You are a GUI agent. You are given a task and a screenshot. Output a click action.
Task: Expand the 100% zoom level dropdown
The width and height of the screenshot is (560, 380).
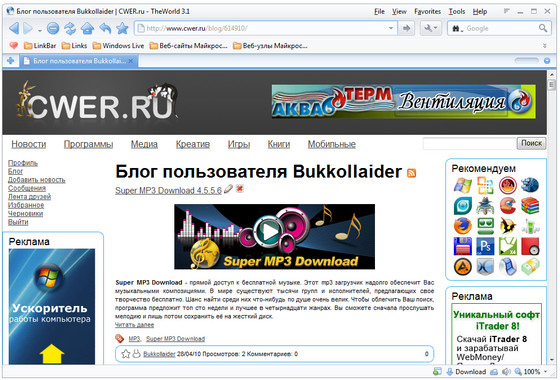(545, 372)
